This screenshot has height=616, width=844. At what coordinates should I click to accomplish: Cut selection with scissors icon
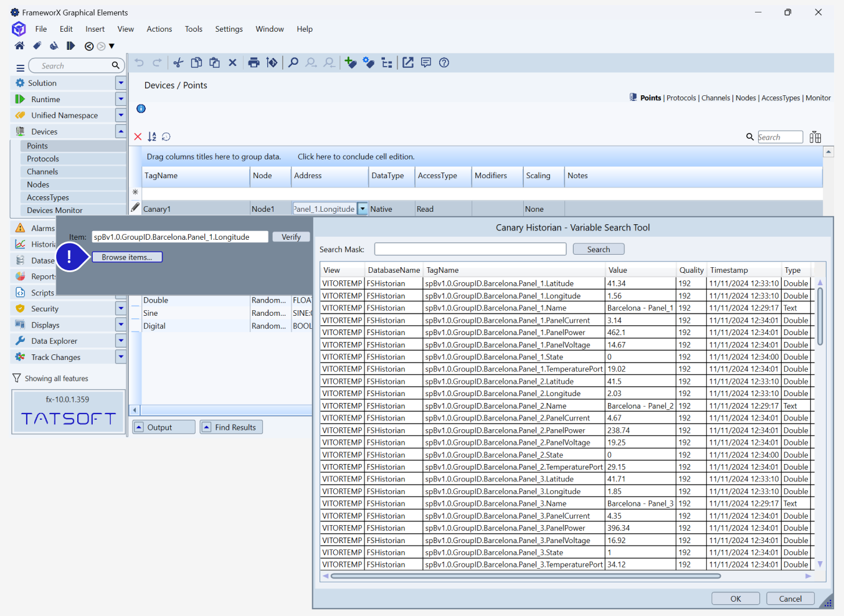point(178,62)
